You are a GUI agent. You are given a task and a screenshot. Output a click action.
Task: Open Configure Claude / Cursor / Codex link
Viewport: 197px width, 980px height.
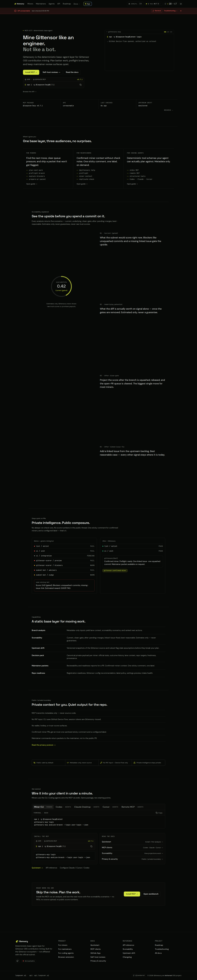75,868
